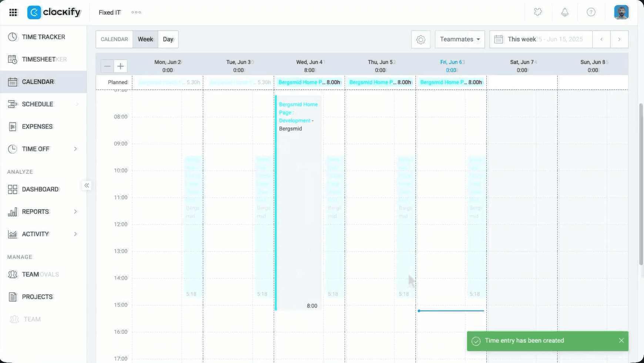
Task: Click the Time Off clock icon
Action: [13, 149]
